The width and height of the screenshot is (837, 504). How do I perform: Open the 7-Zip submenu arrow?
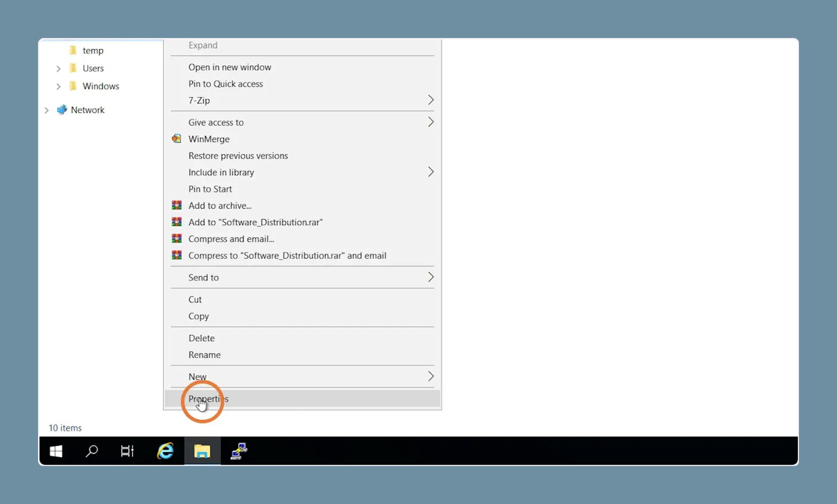pos(431,100)
